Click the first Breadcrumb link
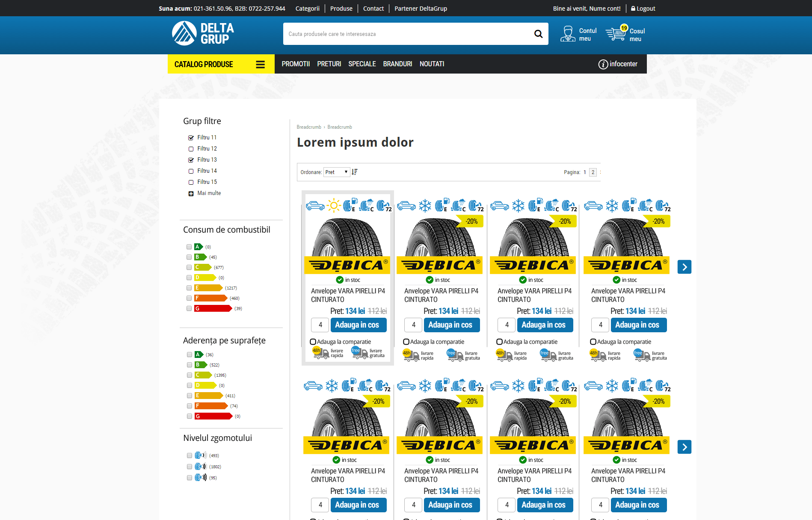Image resolution: width=812 pixels, height=520 pixels. click(x=309, y=127)
